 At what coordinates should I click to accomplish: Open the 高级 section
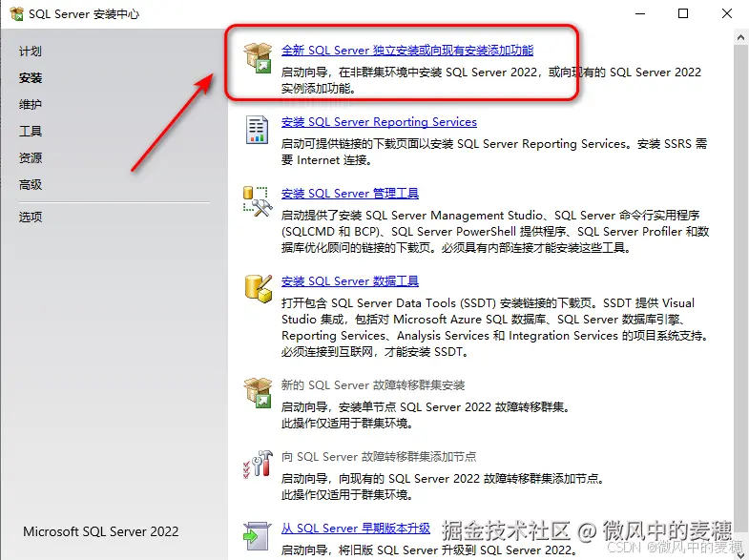pos(31,185)
